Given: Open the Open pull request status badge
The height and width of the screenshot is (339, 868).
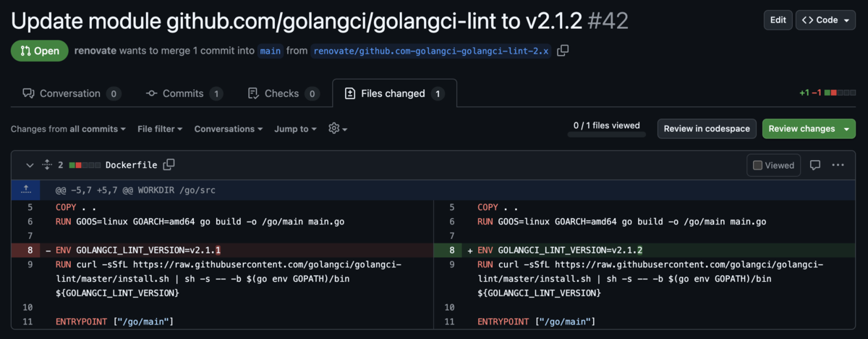Looking at the screenshot, I should coord(39,51).
